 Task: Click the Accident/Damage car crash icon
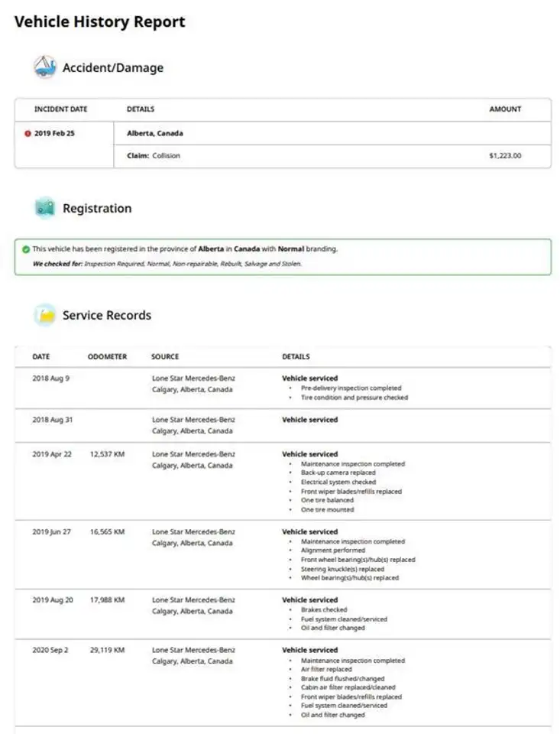tap(45, 67)
